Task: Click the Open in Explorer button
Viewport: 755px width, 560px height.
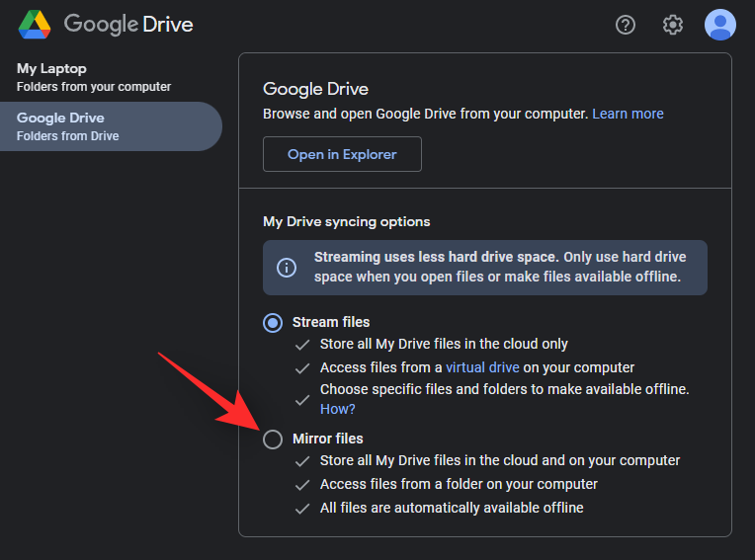Action: coord(342,154)
